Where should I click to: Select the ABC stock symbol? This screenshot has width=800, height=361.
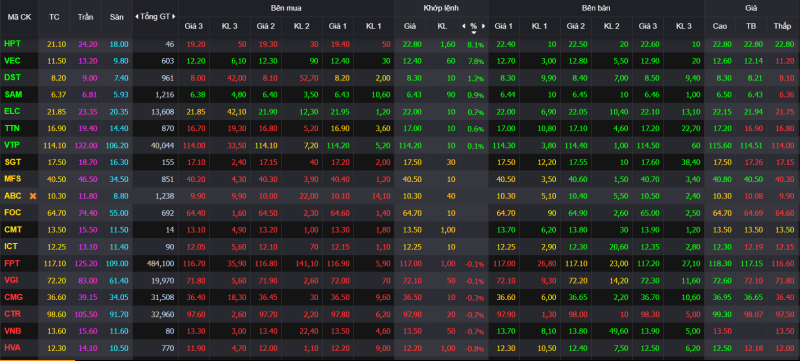[x=13, y=196]
